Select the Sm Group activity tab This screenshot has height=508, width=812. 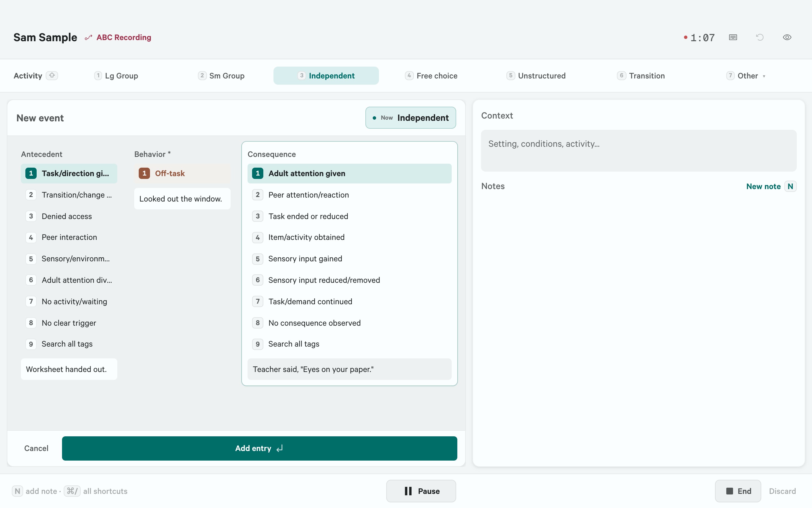pos(221,76)
